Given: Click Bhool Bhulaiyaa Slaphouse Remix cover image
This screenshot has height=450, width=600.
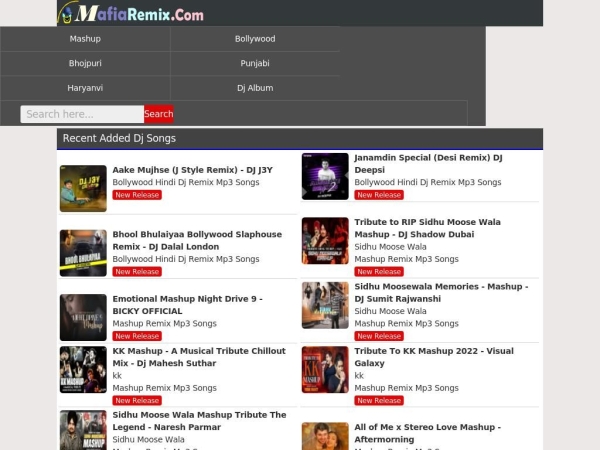Looking at the screenshot, I should click(x=83, y=253).
